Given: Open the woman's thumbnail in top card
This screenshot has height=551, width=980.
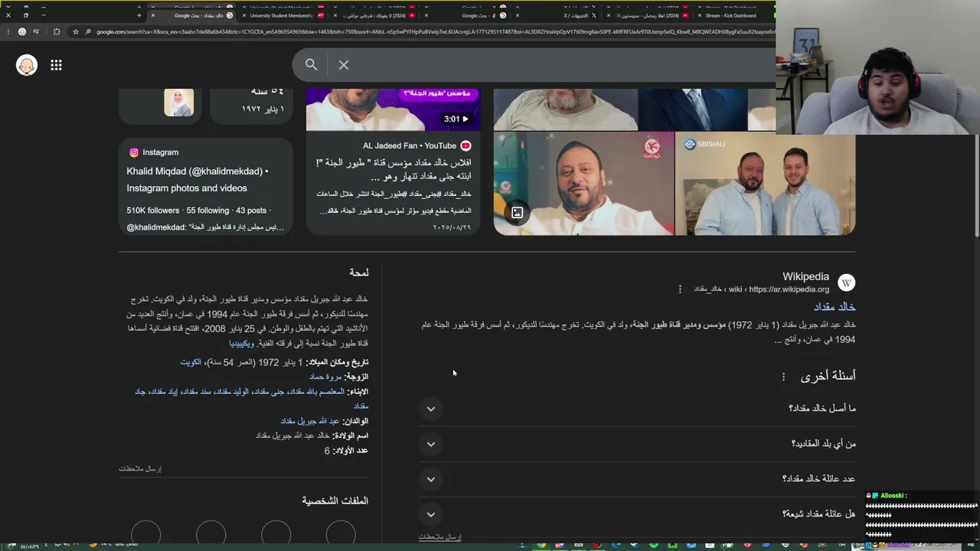Looking at the screenshot, I should [178, 103].
